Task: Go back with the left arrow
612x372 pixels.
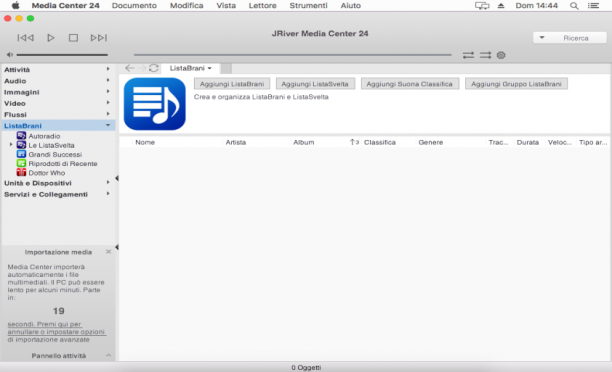Action: click(x=130, y=68)
